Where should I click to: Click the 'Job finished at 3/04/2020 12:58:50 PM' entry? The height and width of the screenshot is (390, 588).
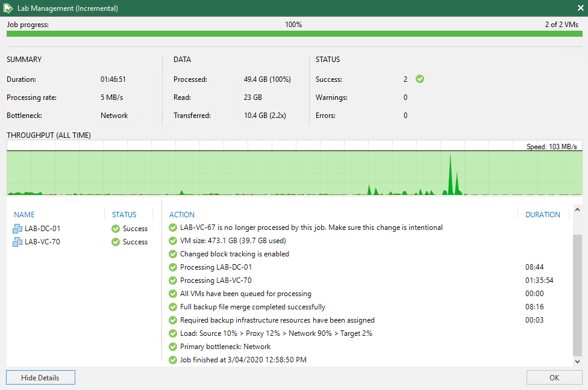pos(243,360)
